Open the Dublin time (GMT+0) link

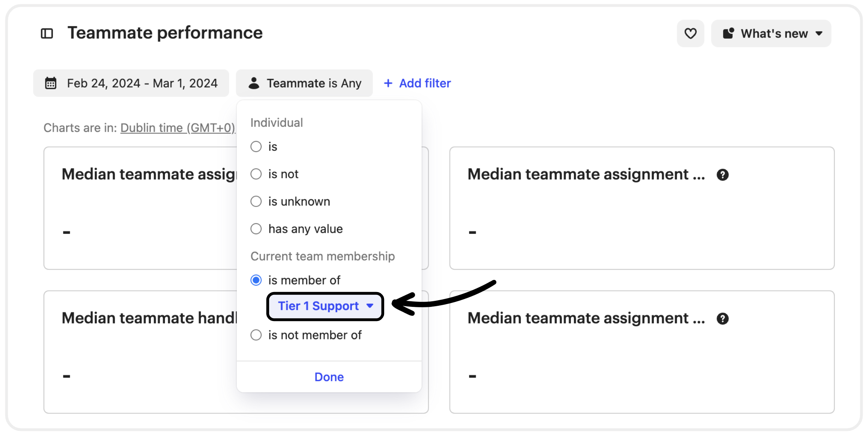click(x=178, y=128)
